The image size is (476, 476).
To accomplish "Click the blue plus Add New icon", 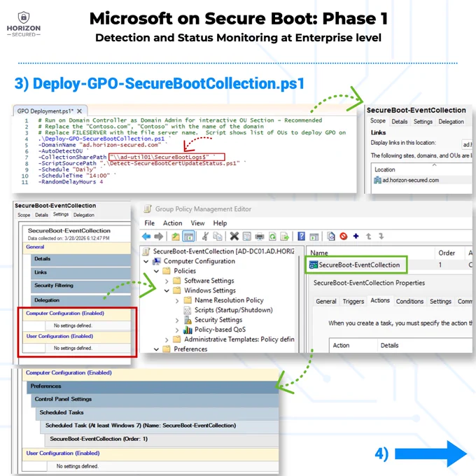I will pos(356,236).
